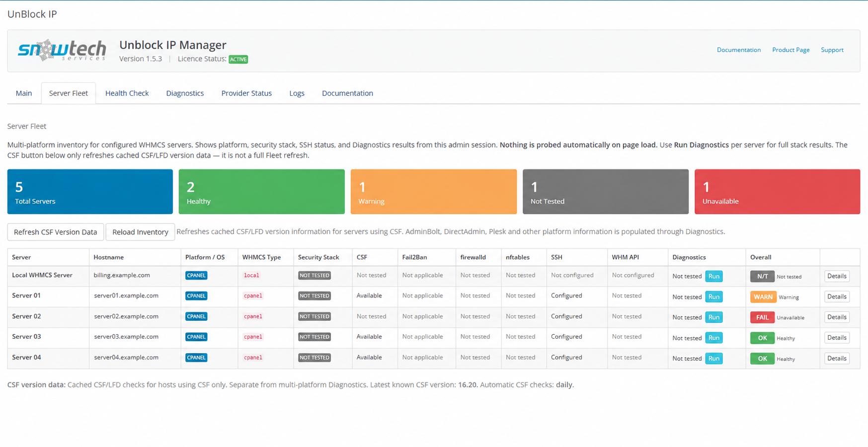The width and height of the screenshot is (868, 447).
Task: Visit the Product Page link
Action: tap(790, 50)
